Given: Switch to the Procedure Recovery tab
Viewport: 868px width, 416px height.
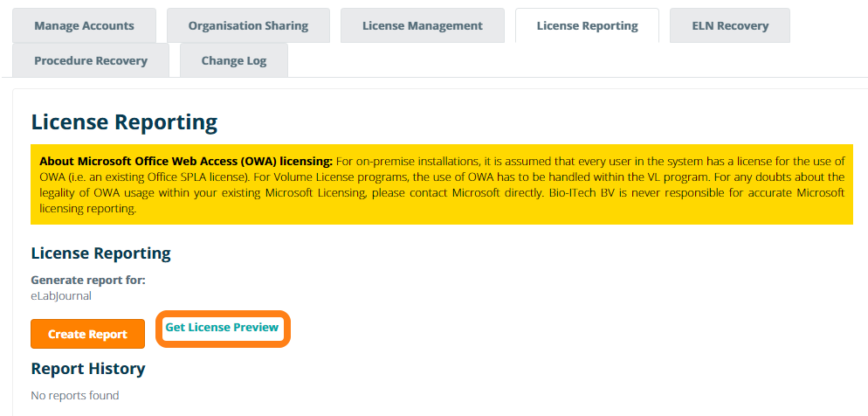Looking at the screenshot, I should pyautogui.click(x=91, y=60).
